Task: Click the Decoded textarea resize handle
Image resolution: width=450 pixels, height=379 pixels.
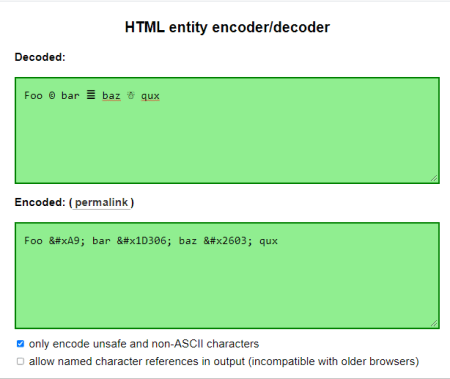Action: click(x=434, y=178)
